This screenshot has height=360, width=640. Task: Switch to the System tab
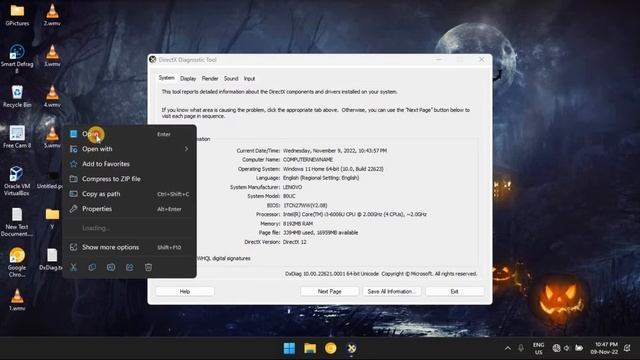167,78
